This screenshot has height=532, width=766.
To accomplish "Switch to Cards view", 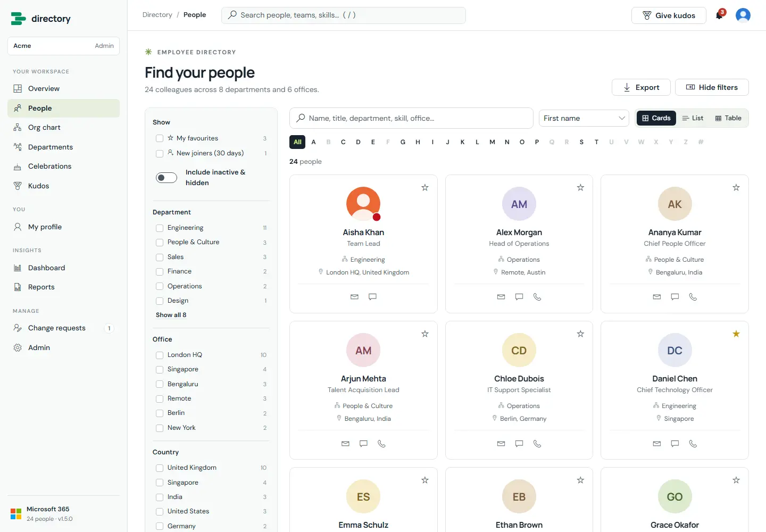I will [656, 118].
